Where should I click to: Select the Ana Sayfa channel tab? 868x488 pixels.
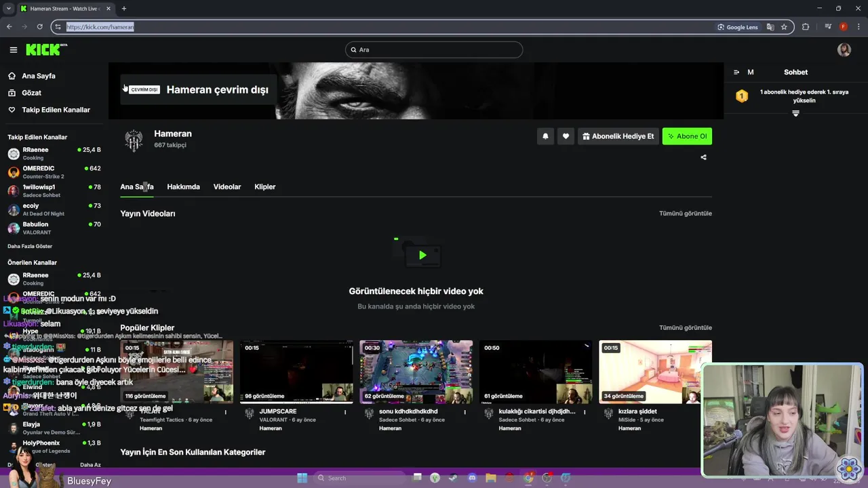click(x=137, y=186)
